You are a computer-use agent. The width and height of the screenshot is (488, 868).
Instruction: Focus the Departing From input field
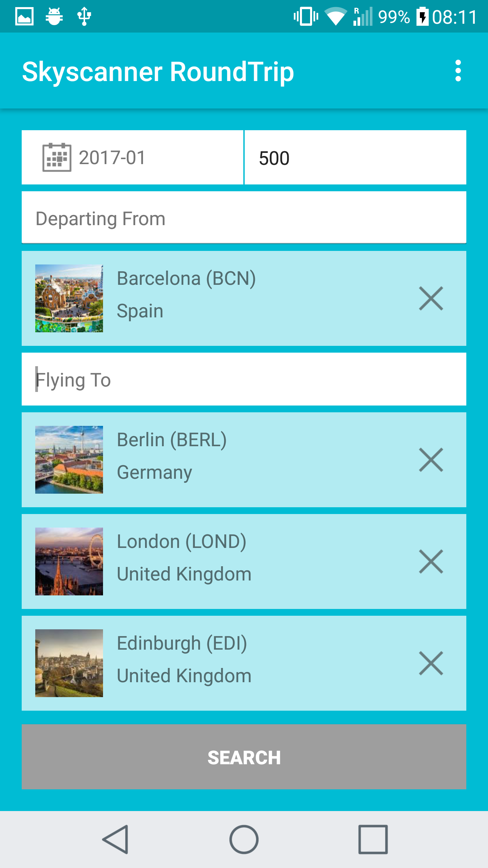click(244, 218)
